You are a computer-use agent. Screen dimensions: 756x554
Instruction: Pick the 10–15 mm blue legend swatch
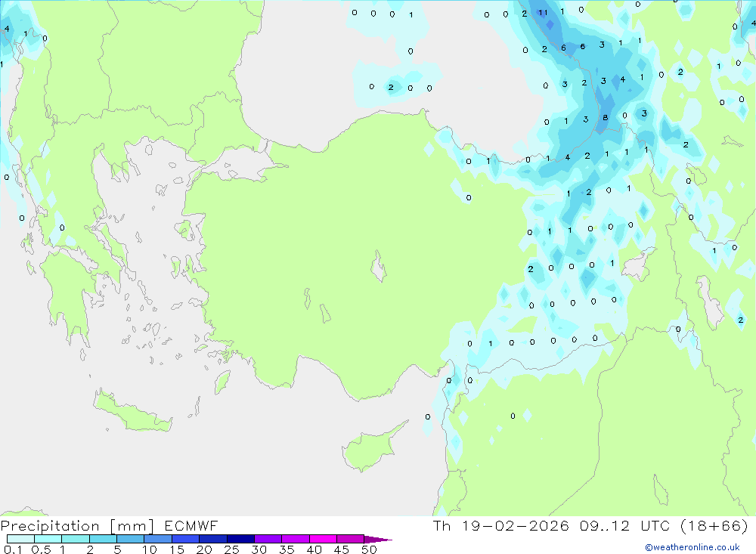(x=158, y=539)
